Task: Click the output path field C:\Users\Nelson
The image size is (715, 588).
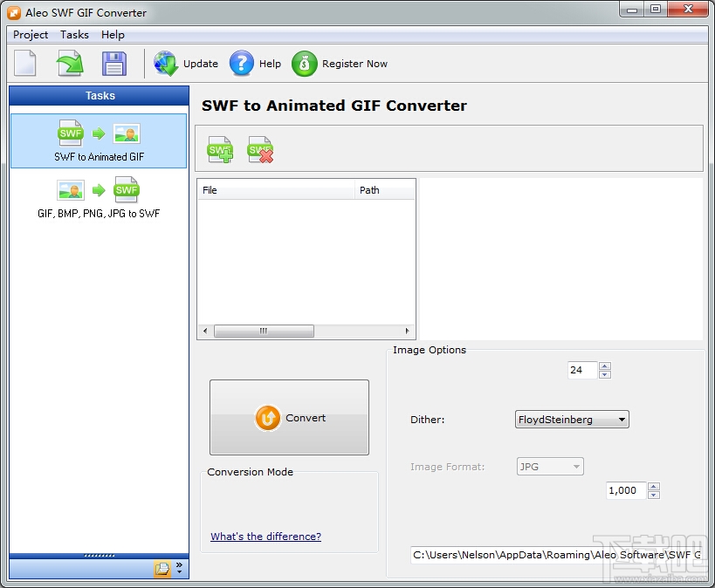Action: coord(556,555)
